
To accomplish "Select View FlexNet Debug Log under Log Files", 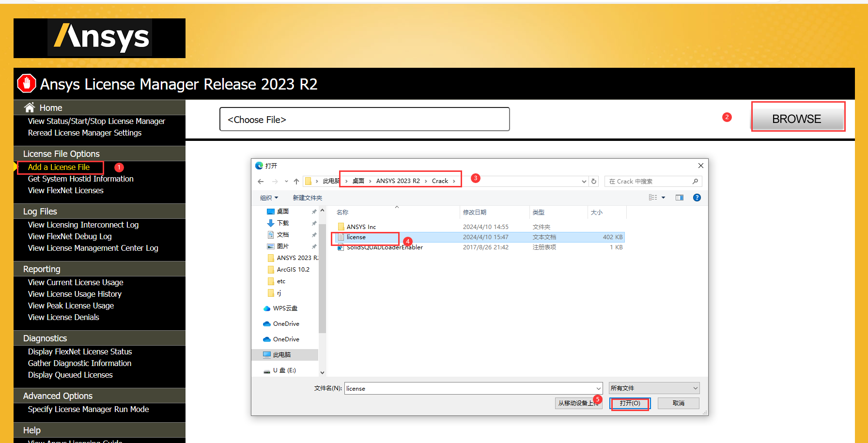I will click(x=69, y=236).
